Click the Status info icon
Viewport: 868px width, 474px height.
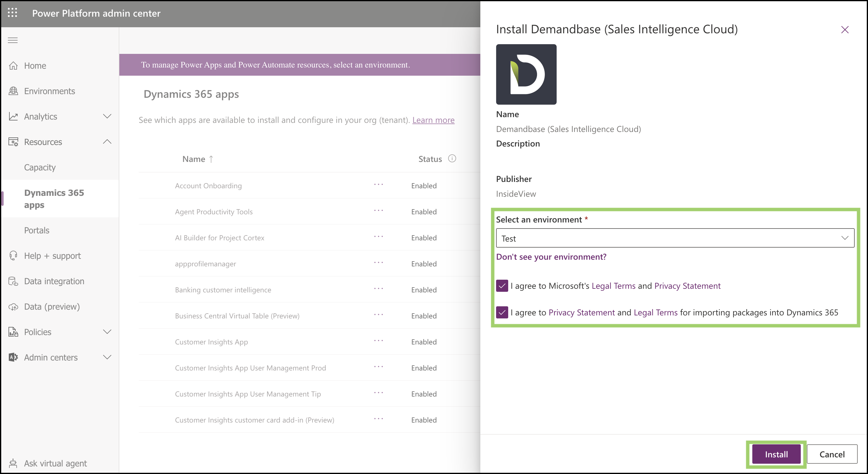452,159
